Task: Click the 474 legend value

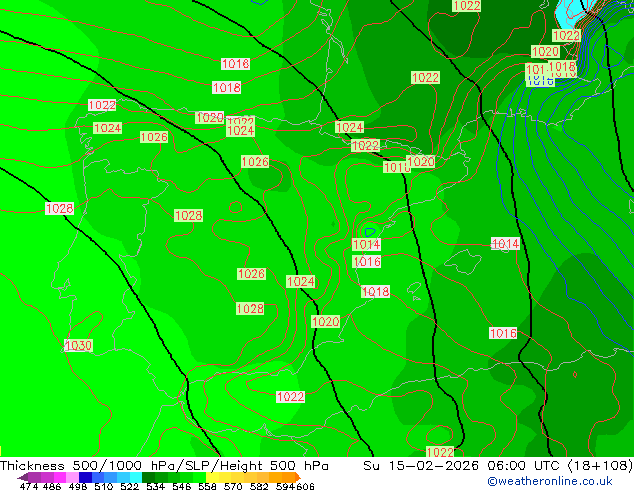Action: [x=29, y=486]
